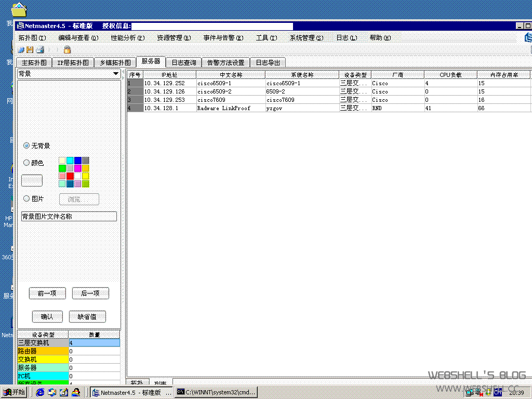Click the show desktop quick launch icon
The image size is (532, 399).
pyautogui.click(x=52, y=392)
